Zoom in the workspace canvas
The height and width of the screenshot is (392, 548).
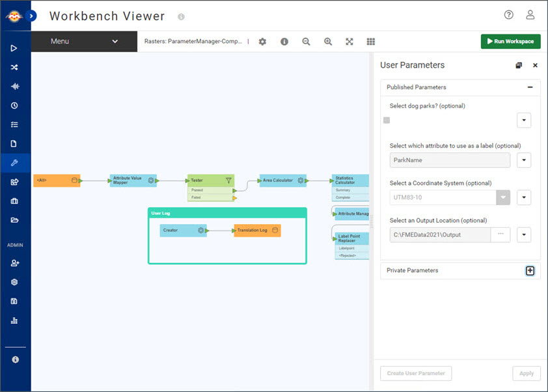pyautogui.click(x=328, y=42)
